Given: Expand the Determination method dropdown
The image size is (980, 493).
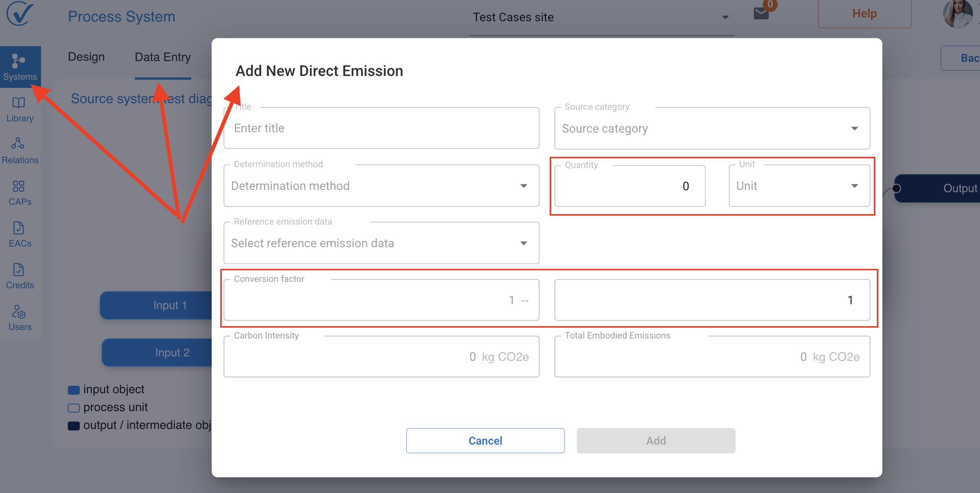Looking at the screenshot, I should (x=381, y=186).
